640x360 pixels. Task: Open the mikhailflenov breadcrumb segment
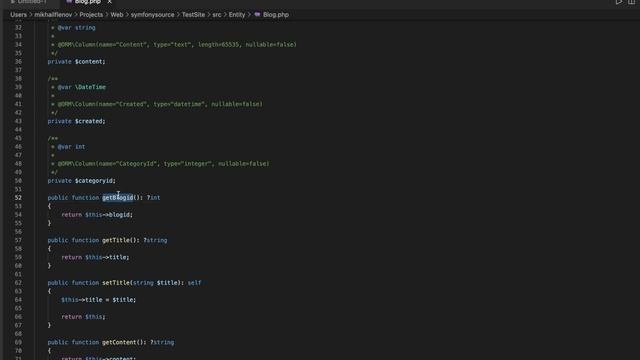click(x=53, y=15)
